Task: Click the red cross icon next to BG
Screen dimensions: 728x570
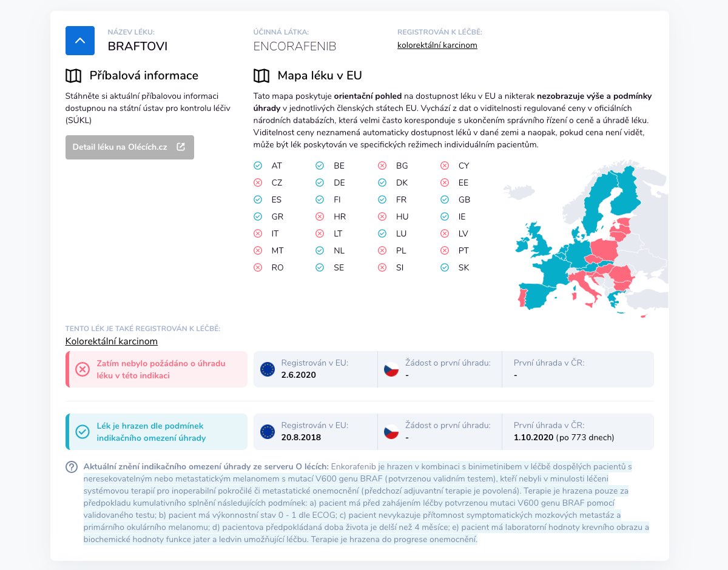Action: 382,166
